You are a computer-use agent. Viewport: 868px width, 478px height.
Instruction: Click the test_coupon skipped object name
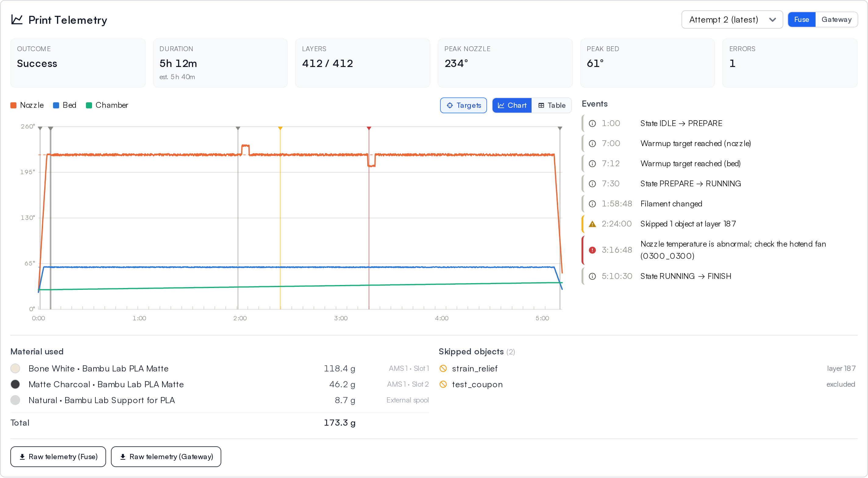[477, 385]
